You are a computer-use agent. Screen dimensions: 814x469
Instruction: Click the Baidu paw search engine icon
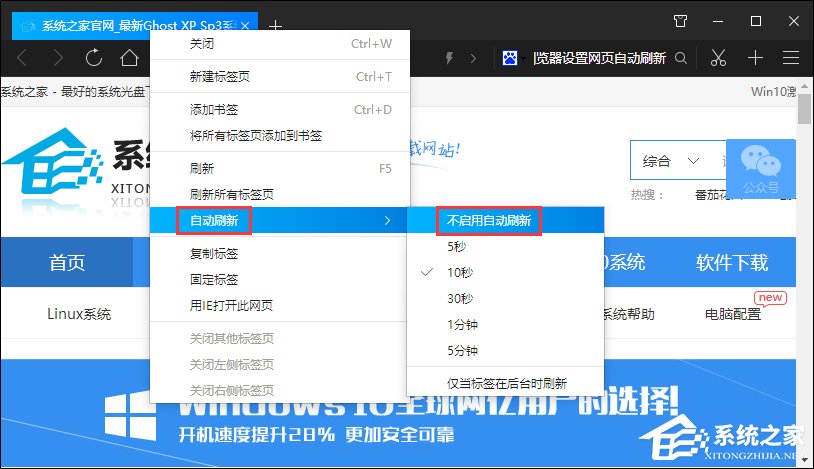click(x=510, y=58)
